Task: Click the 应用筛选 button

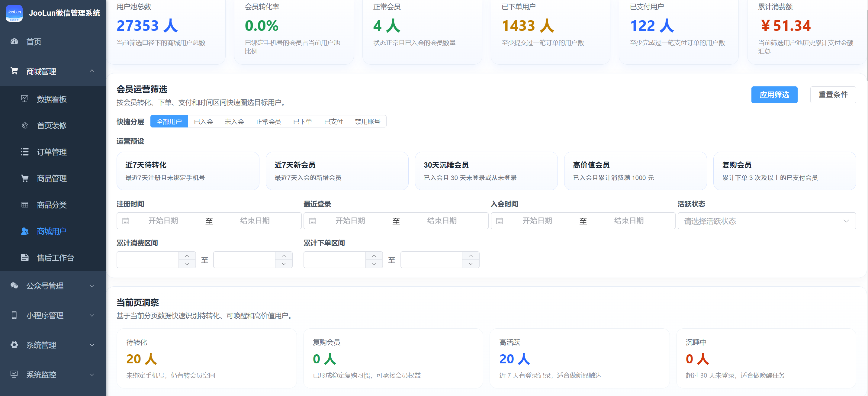Action: click(774, 95)
